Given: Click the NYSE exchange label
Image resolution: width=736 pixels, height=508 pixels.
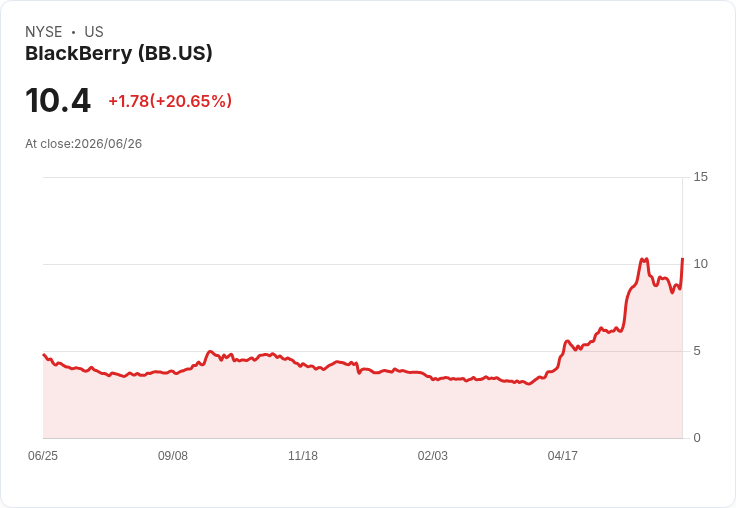Looking at the screenshot, I should 44,32.
